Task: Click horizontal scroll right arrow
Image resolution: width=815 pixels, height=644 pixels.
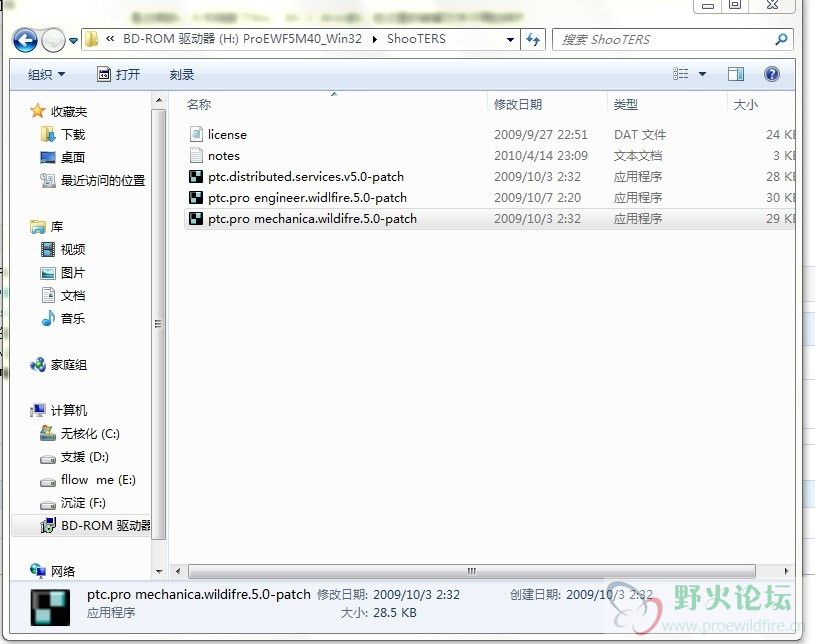Action: [786, 571]
